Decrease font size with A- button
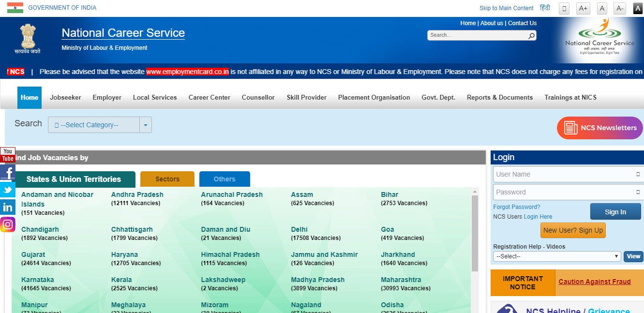 pyautogui.click(x=620, y=8)
